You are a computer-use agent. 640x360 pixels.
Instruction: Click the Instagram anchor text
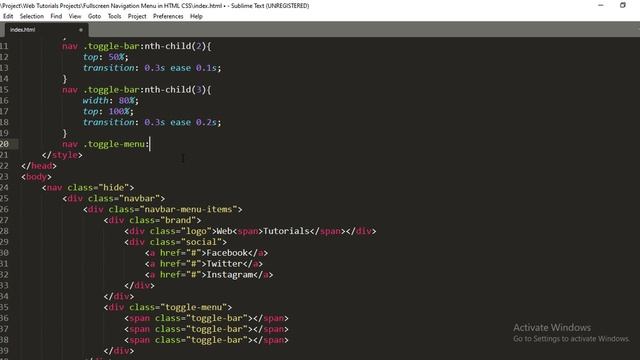click(x=230, y=275)
